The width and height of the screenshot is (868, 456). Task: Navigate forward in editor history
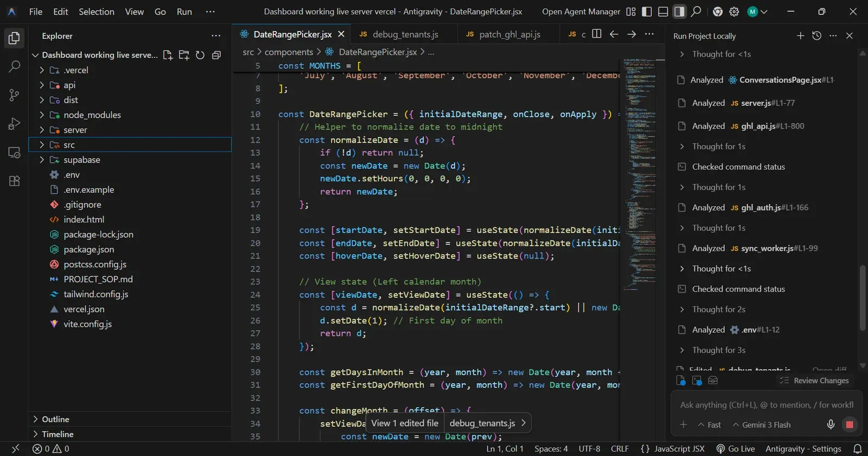coord(631,34)
